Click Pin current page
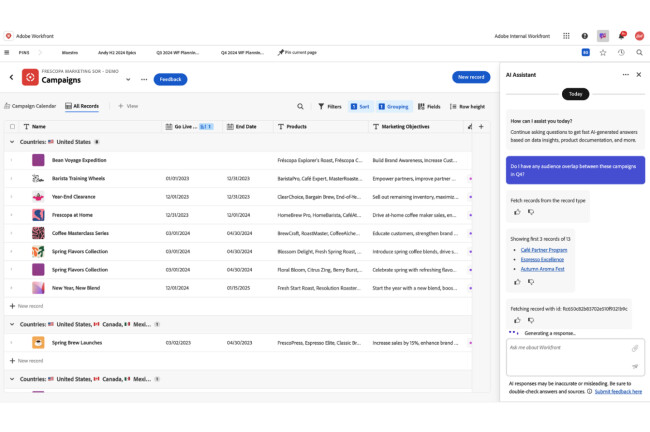Image resolution: width=650 pixels, height=432 pixels. (297, 53)
